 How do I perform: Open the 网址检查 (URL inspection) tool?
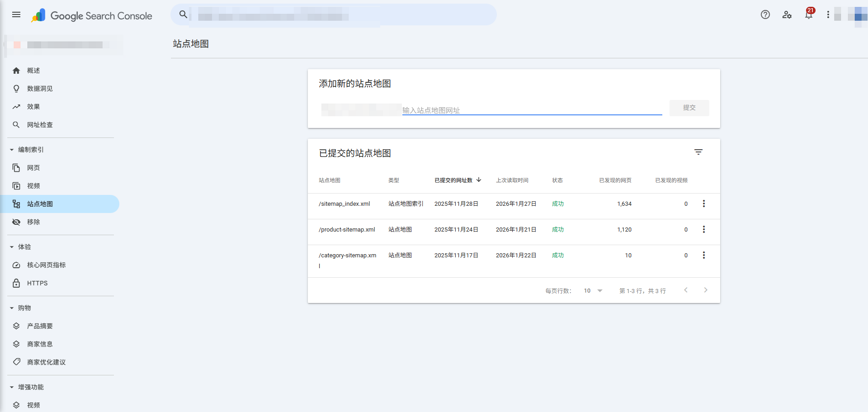40,125
